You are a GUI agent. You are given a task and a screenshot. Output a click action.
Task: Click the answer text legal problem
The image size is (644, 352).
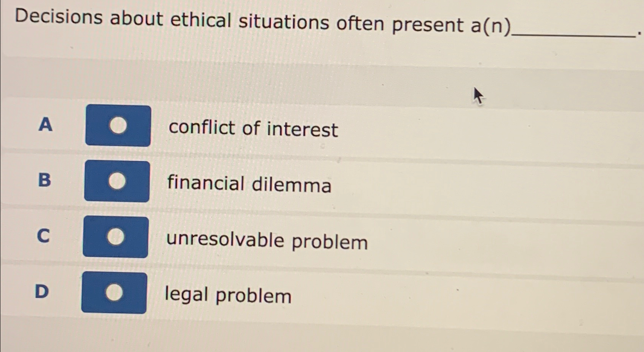click(228, 296)
